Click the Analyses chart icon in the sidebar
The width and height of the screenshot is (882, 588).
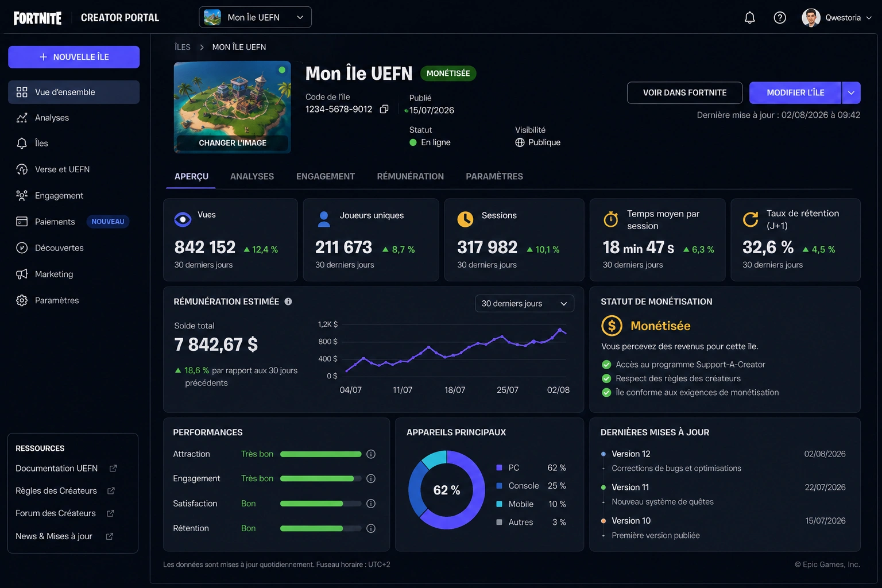pos(22,118)
